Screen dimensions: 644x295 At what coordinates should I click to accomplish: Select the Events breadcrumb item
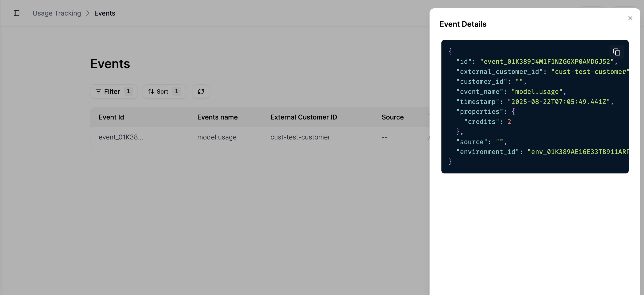tap(105, 13)
